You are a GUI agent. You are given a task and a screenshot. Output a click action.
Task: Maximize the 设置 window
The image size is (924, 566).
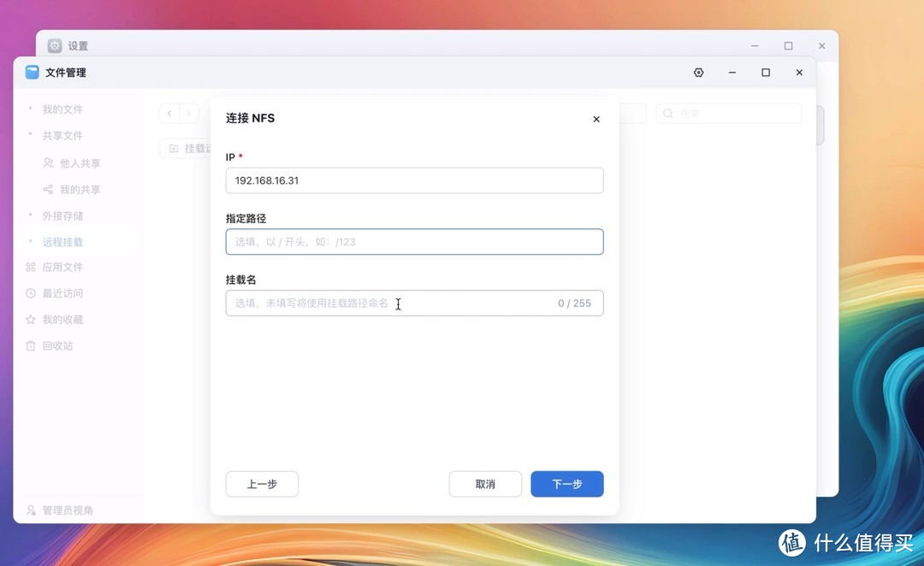[789, 46]
